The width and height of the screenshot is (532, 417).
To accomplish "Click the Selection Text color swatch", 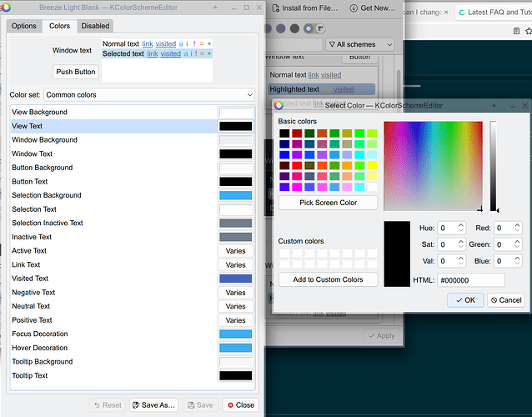I will point(235,209).
